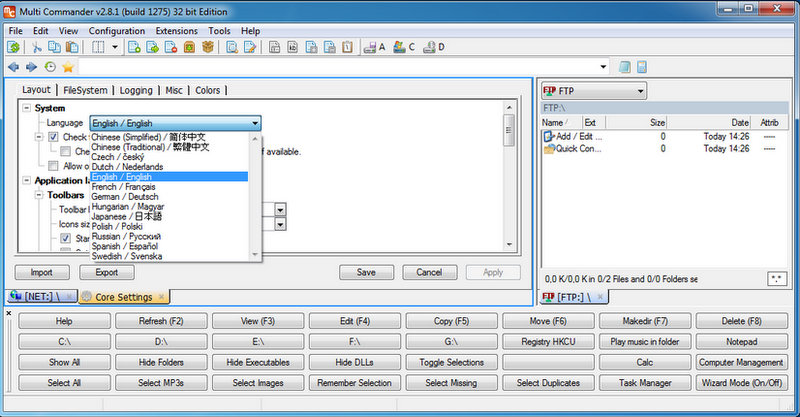800x417 pixels.
Task: Click the Task Manager button
Action: [645, 382]
